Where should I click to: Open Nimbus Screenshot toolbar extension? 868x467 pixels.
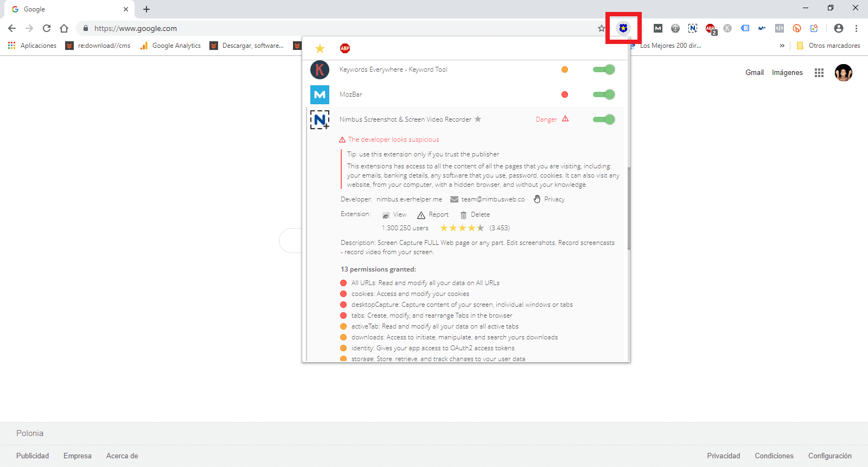[x=693, y=28]
